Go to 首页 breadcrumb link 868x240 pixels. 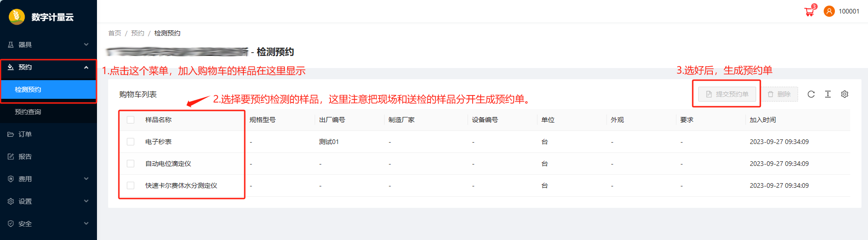[115, 33]
